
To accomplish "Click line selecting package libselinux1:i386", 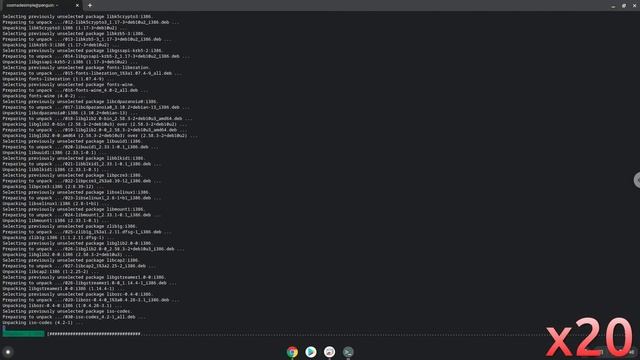I will pyautogui.click(x=76, y=192).
